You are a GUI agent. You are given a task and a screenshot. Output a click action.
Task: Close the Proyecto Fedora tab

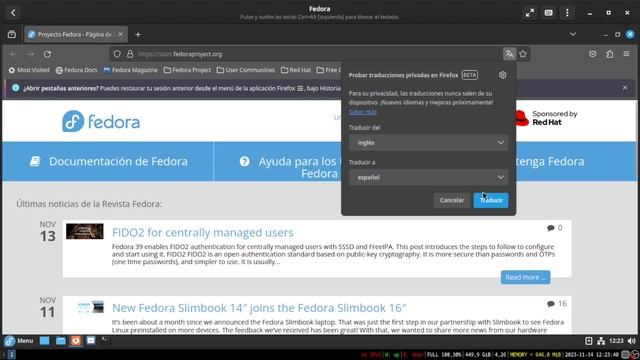[120, 35]
